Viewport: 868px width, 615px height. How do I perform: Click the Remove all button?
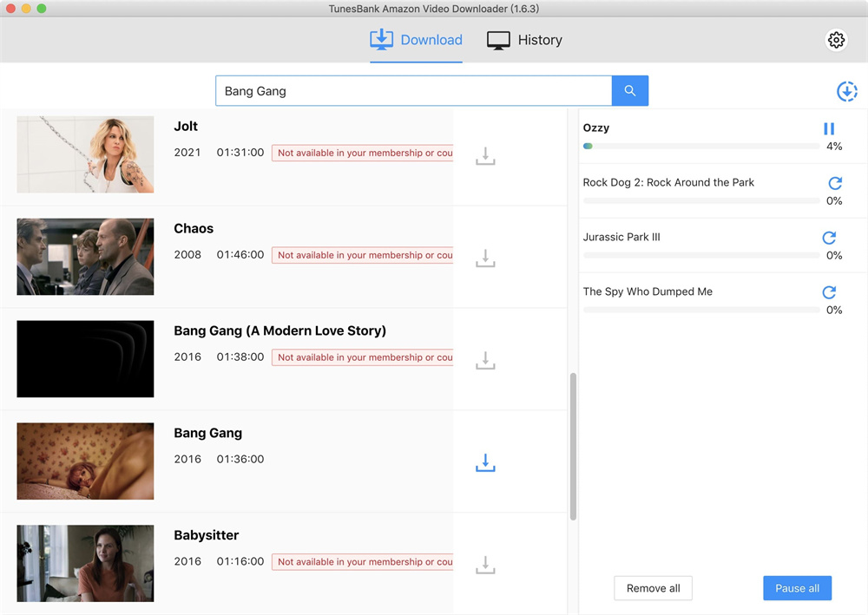point(653,588)
